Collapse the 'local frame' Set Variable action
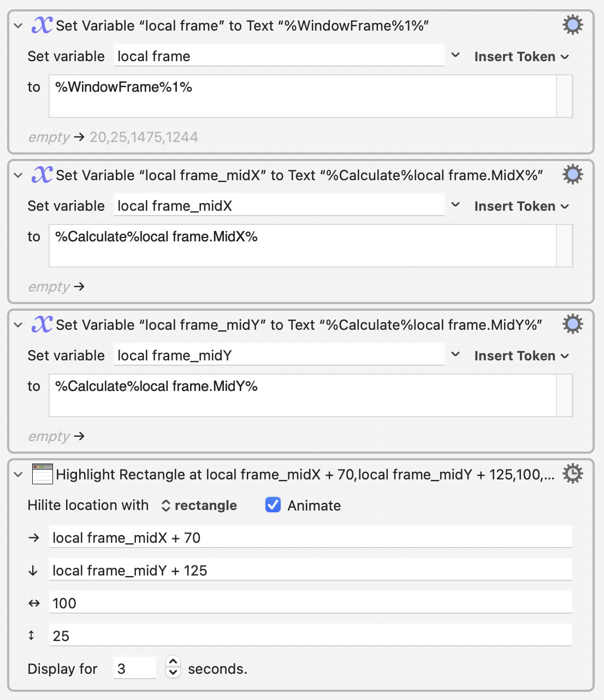Viewport: 604px width, 700px height. [18, 26]
